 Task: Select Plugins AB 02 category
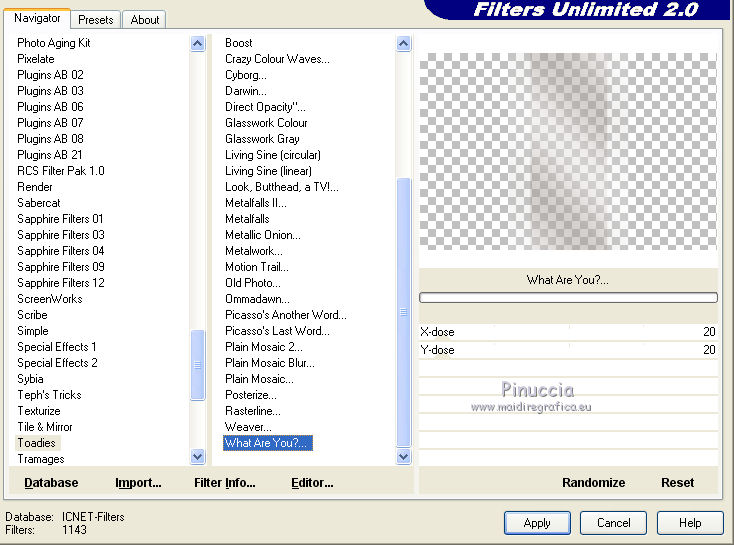pyautogui.click(x=50, y=75)
